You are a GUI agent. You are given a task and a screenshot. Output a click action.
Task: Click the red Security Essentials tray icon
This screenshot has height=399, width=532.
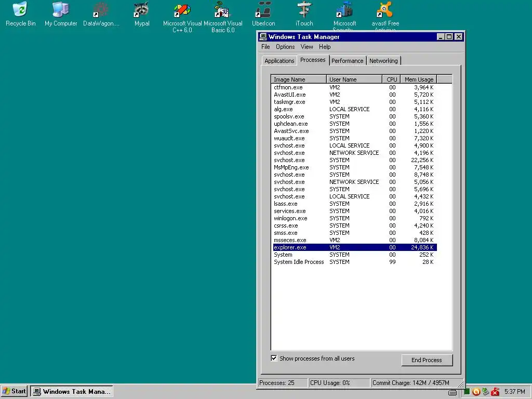(495, 392)
